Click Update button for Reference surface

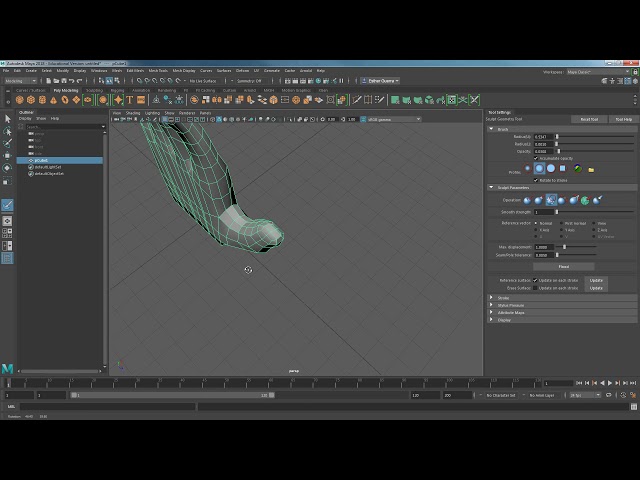tap(596, 280)
